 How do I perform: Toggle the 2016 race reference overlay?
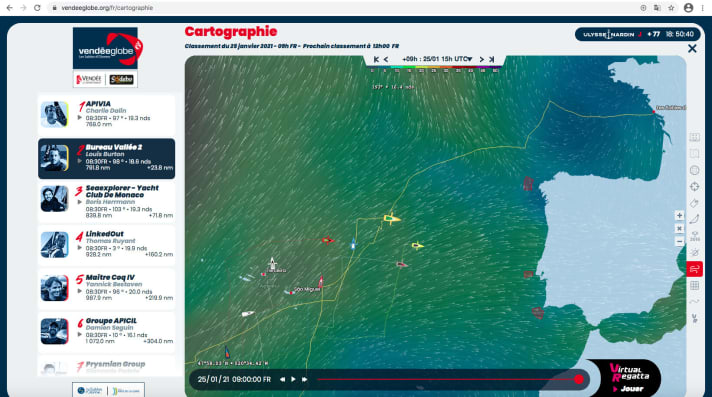694,236
